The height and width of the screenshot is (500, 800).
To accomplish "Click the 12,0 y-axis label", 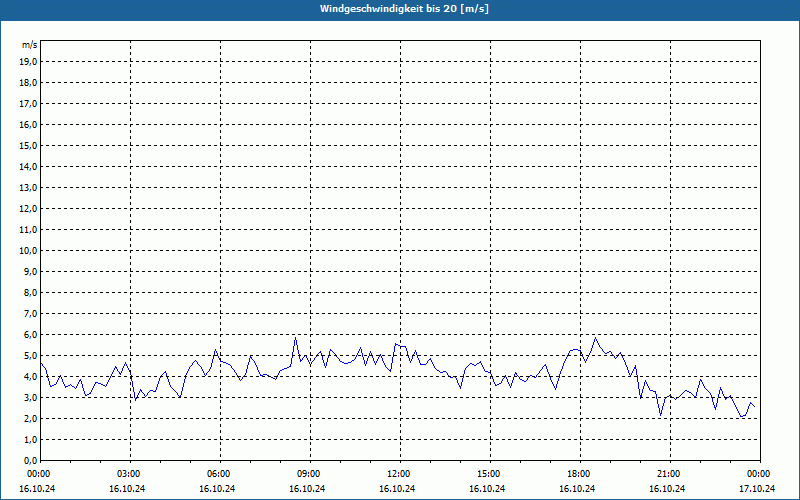I will coord(28,209).
